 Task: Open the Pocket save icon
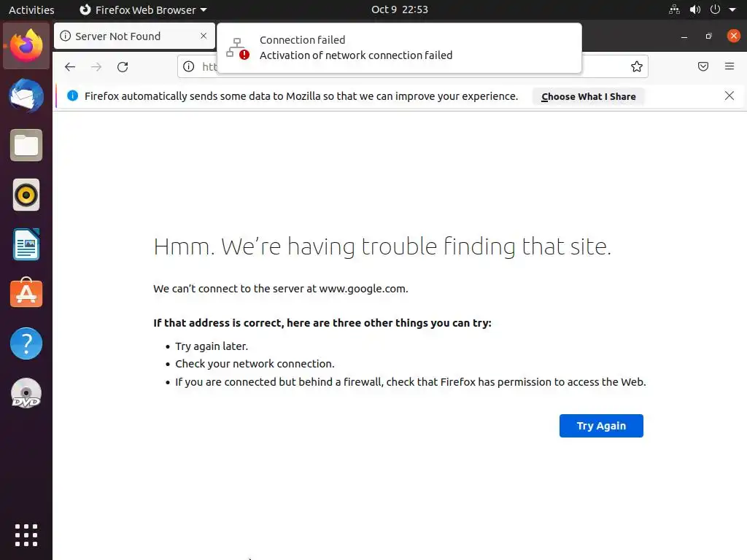click(703, 66)
